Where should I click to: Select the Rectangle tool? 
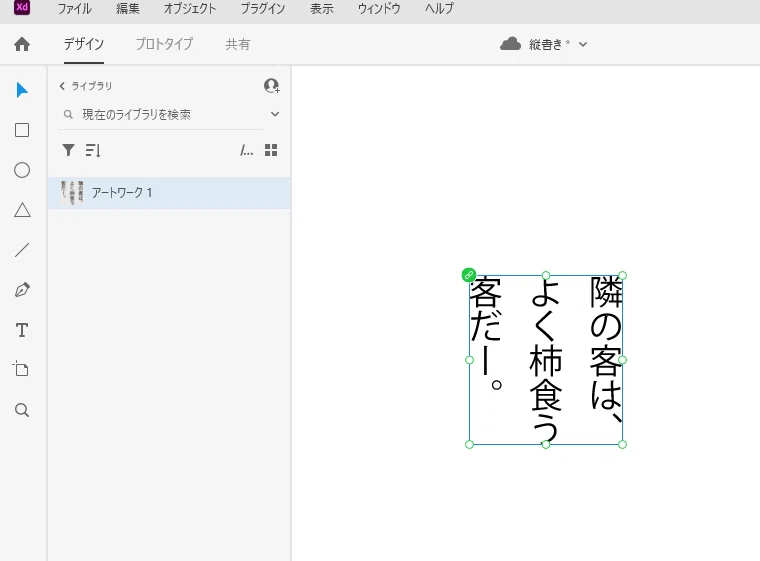(x=22, y=130)
